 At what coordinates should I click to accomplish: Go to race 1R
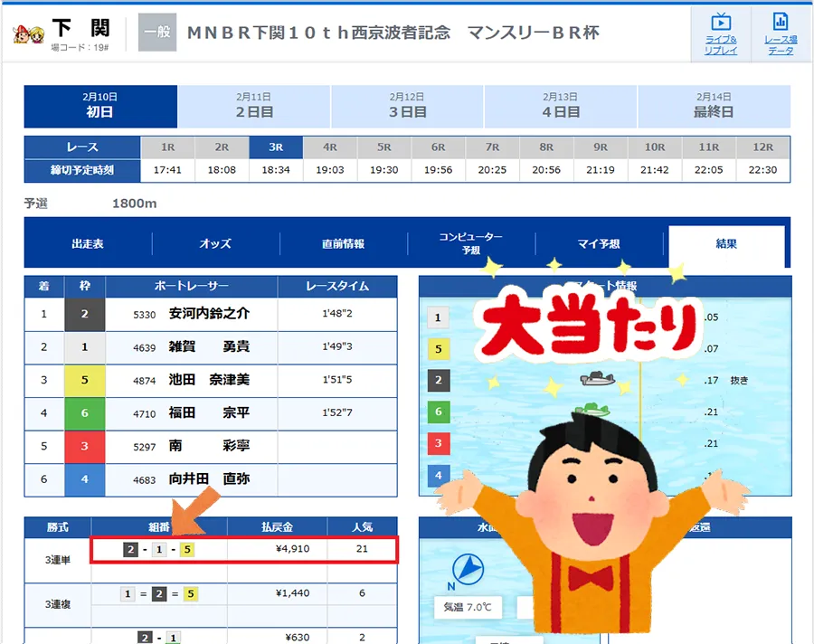pos(167,147)
